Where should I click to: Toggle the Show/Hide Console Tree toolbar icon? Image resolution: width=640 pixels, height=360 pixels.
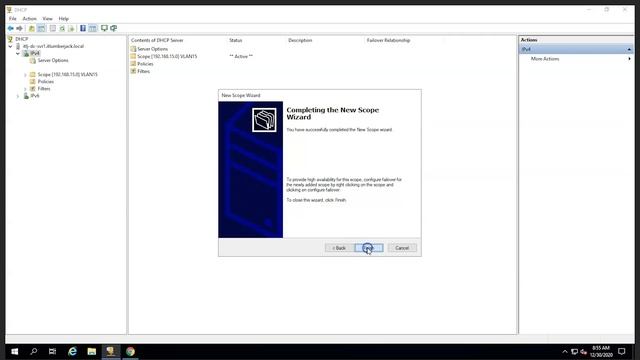(41, 28)
